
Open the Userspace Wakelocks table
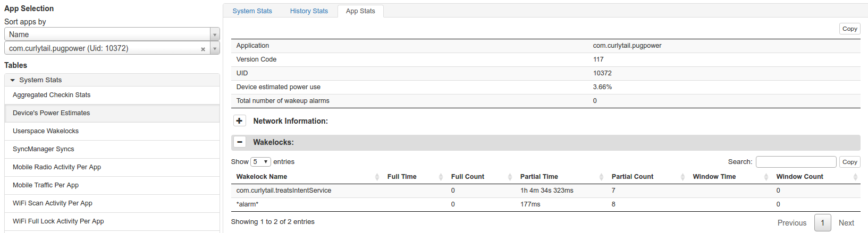[46, 131]
